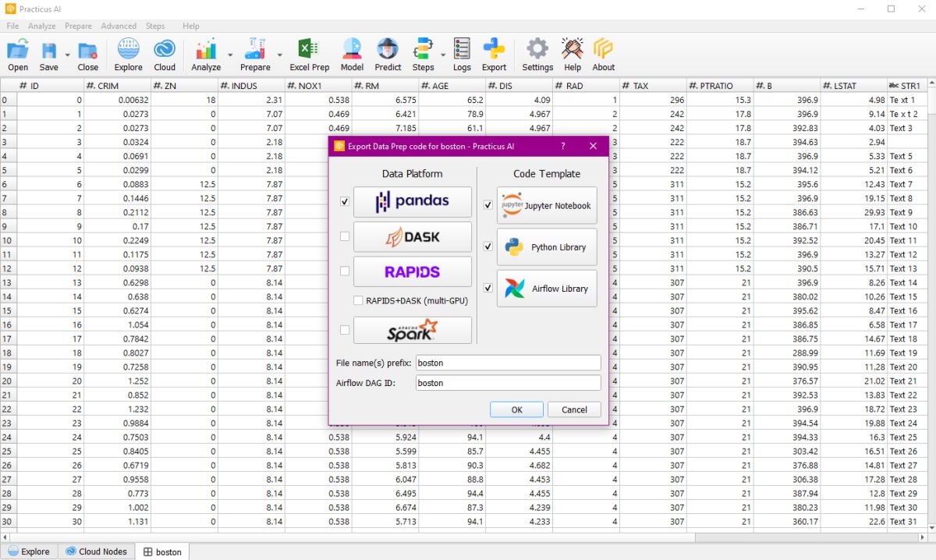Screen dimensions: 936x560
Task: Click the Open toolbar icon
Action: pos(18,55)
